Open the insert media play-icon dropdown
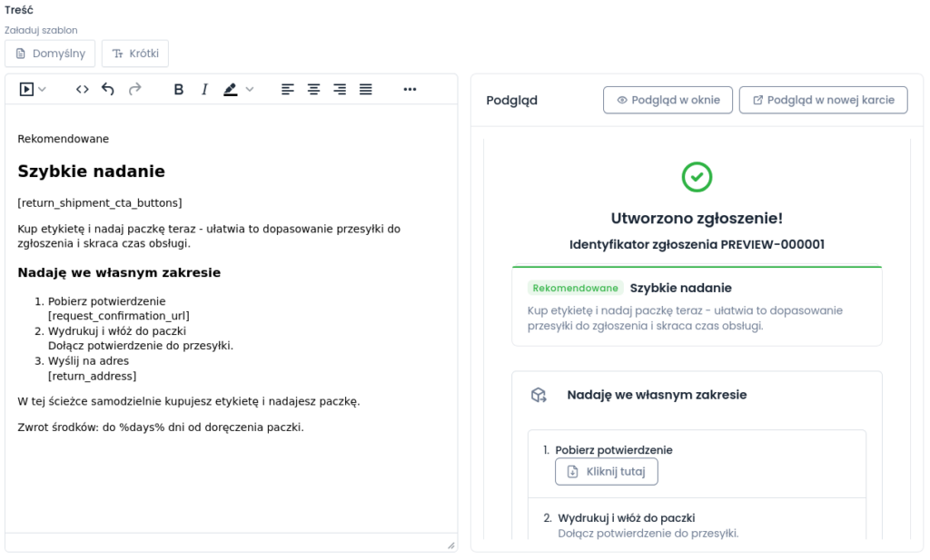This screenshot has width=930, height=560. (33, 89)
